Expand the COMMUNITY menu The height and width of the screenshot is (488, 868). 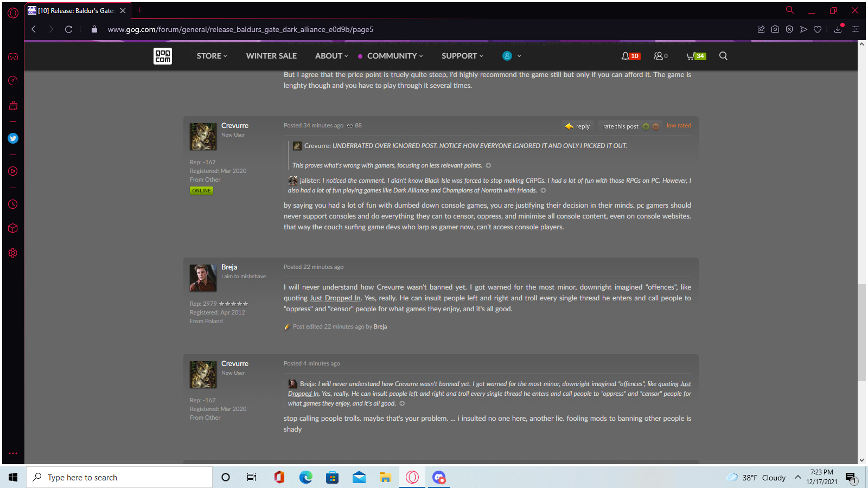(394, 56)
